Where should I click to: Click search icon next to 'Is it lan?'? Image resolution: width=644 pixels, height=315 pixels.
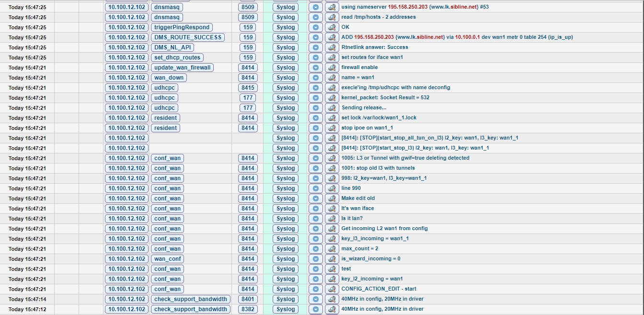pyautogui.click(x=331, y=219)
